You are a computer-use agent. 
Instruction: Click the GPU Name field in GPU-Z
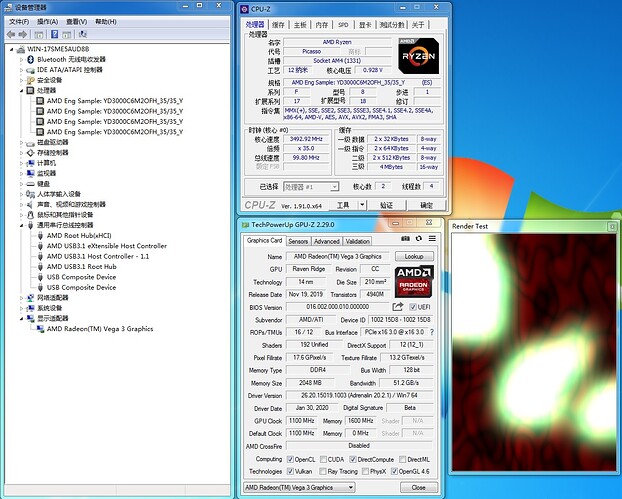tap(338, 256)
